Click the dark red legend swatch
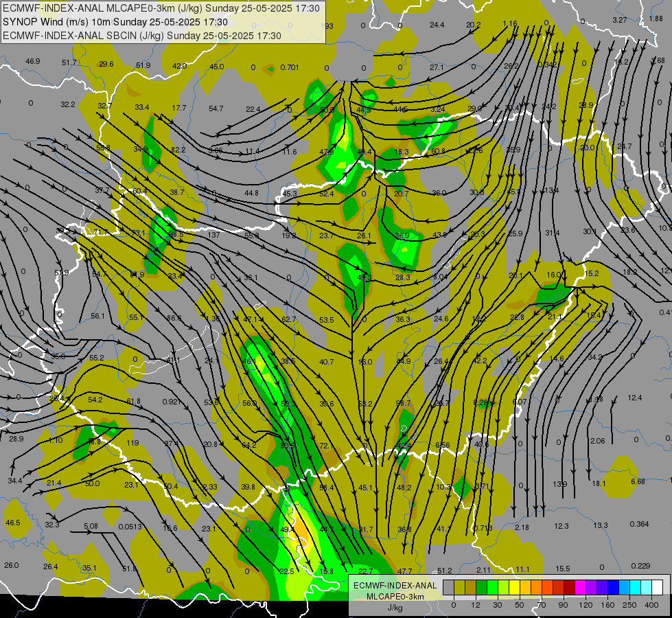Image resolution: width=672 pixels, height=618 pixels. click(570, 587)
